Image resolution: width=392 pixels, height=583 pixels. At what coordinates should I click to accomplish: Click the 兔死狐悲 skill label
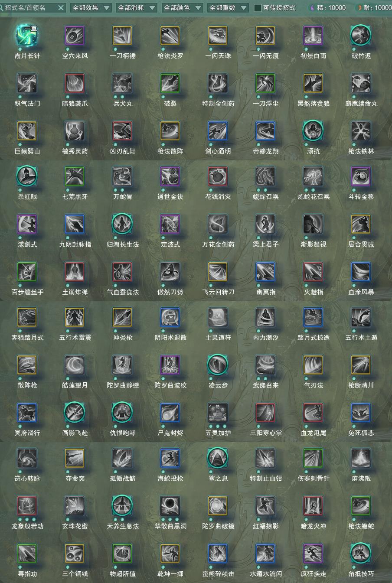coord(361,433)
